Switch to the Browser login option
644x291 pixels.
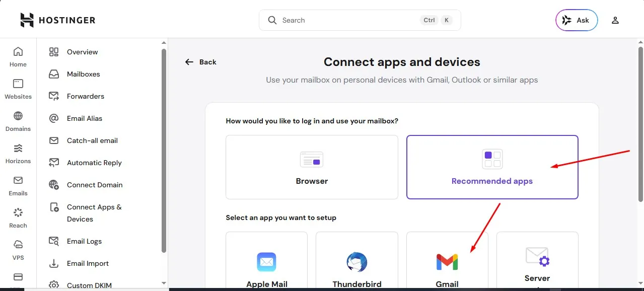(x=311, y=167)
